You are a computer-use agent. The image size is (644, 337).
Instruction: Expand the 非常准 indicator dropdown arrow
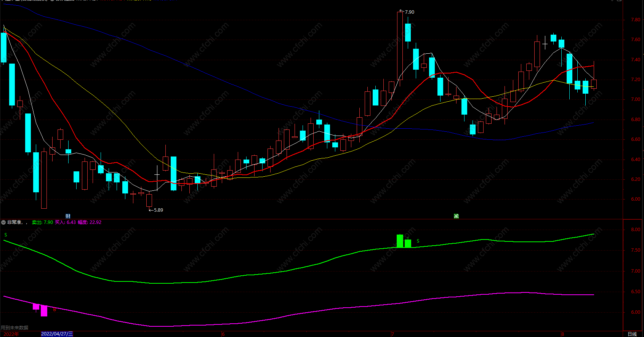pos(3,222)
